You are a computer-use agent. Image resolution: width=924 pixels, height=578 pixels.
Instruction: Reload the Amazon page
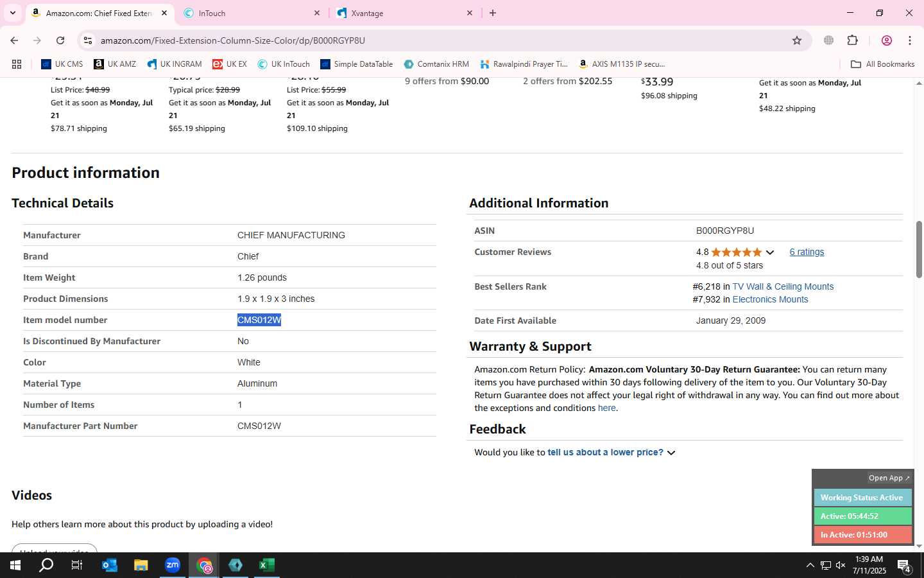click(x=60, y=40)
